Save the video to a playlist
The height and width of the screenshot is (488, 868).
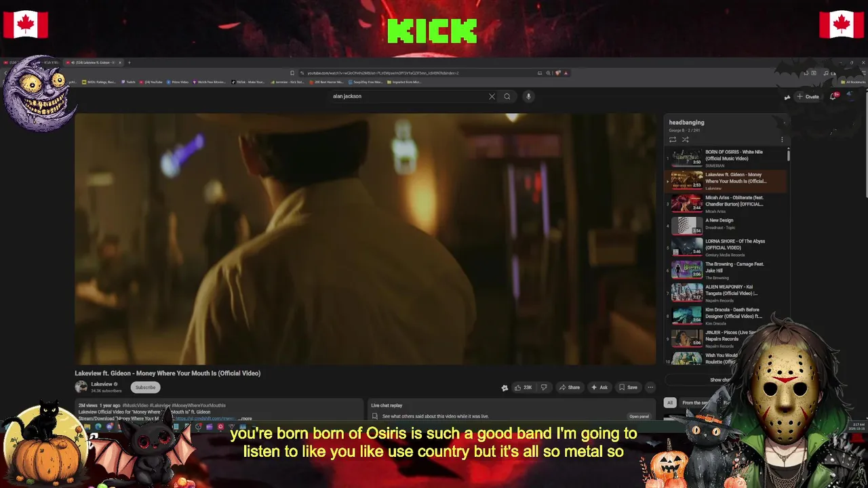tap(628, 388)
